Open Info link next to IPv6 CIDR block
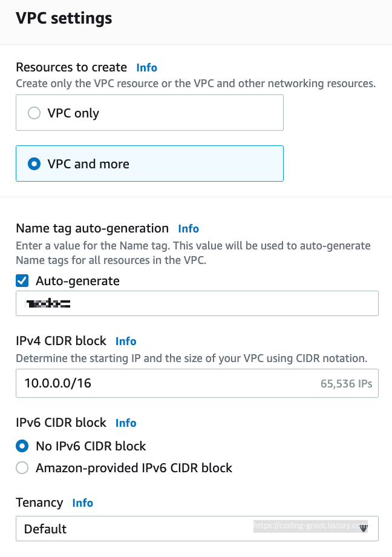The width and height of the screenshot is (392, 557). (126, 423)
